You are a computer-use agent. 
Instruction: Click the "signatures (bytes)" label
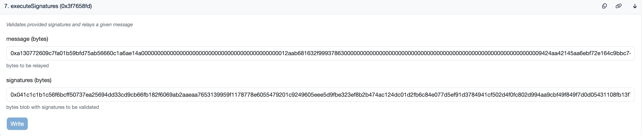29,80
